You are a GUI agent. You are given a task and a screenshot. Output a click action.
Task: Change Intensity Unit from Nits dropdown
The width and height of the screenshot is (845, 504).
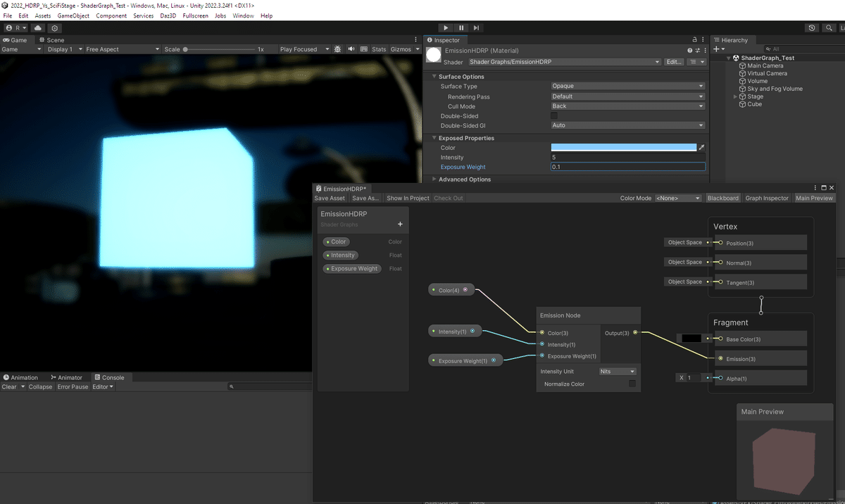click(x=618, y=371)
